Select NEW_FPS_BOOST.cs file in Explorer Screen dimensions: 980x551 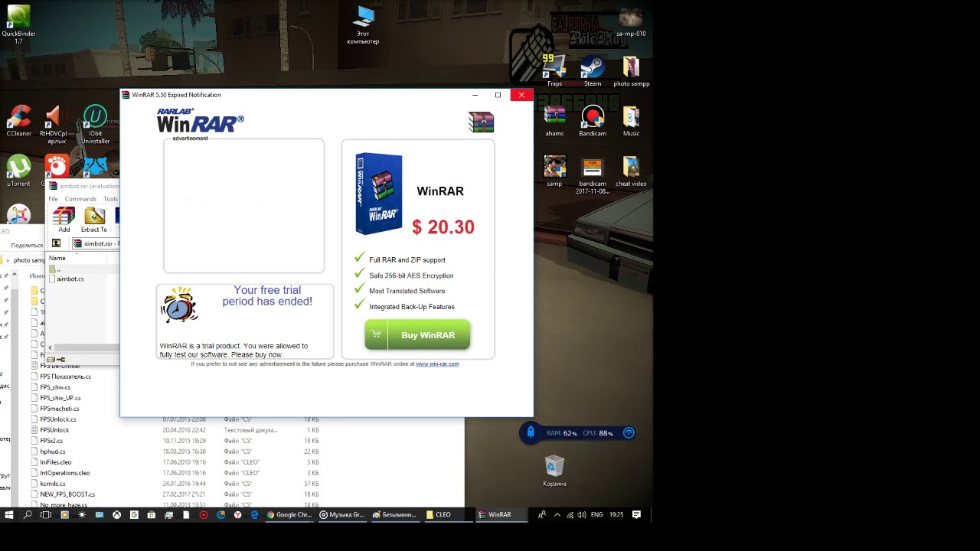tap(67, 494)
